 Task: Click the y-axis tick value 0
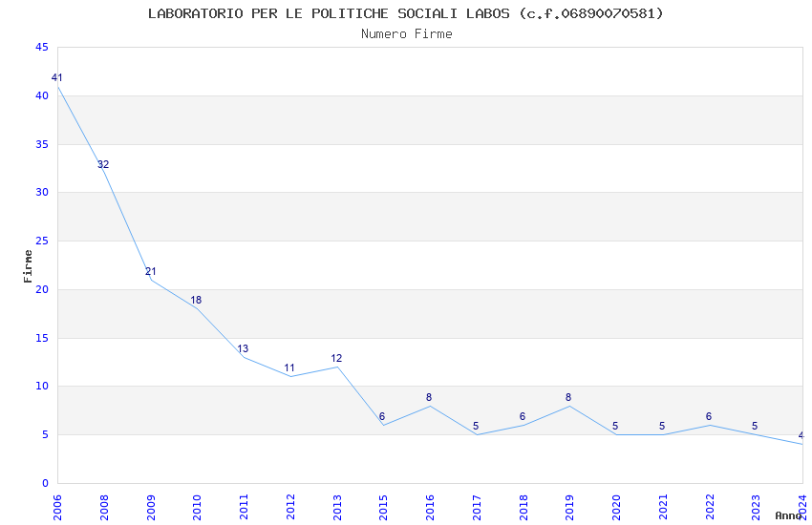[x=45, y=483]
